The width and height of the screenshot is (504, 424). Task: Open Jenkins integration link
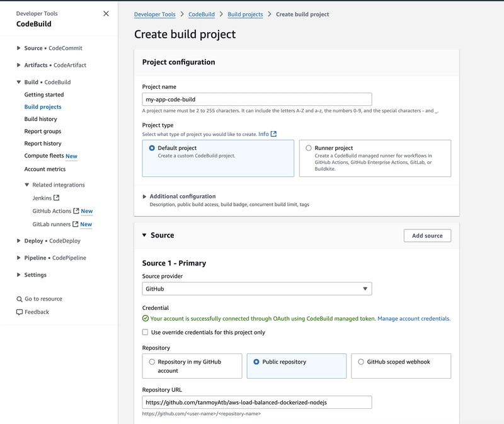42,198
